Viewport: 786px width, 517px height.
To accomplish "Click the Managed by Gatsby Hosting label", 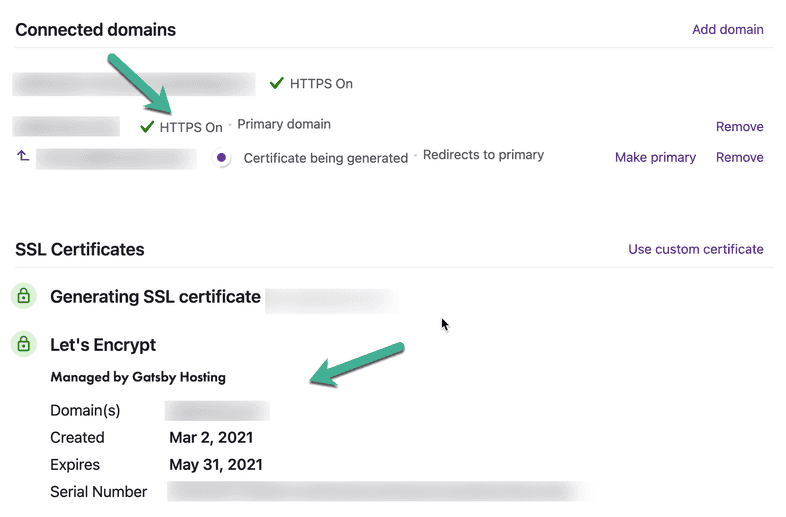I will (x=138, y=377).
